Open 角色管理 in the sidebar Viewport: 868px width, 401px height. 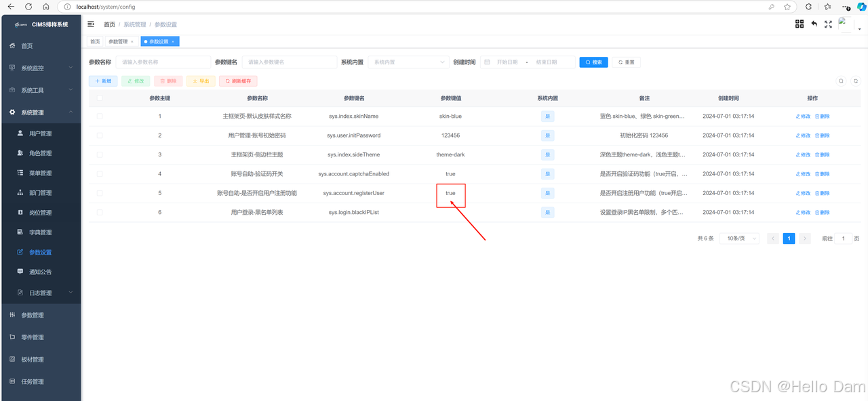pyautogui.click(x=41, y=153)
